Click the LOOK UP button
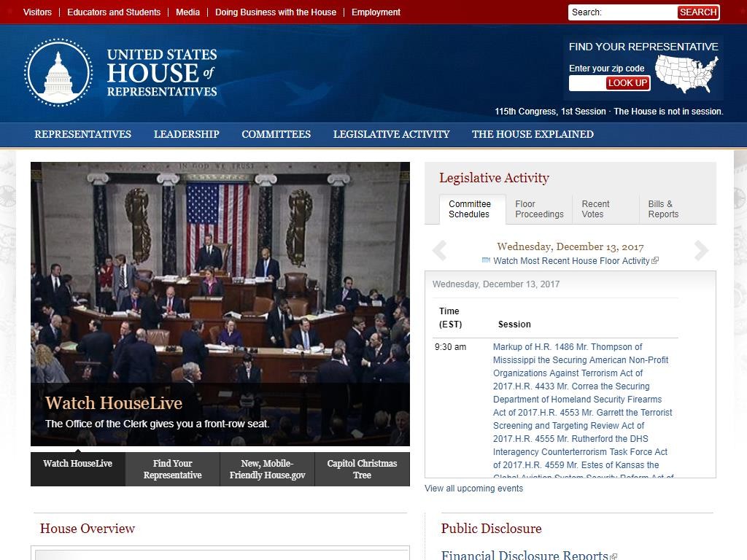 click(627, 83)
